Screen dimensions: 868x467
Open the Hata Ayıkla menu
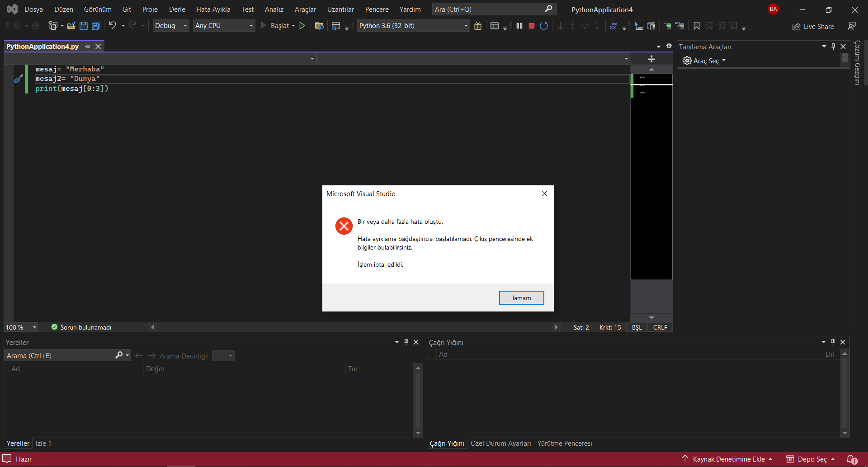213,9
